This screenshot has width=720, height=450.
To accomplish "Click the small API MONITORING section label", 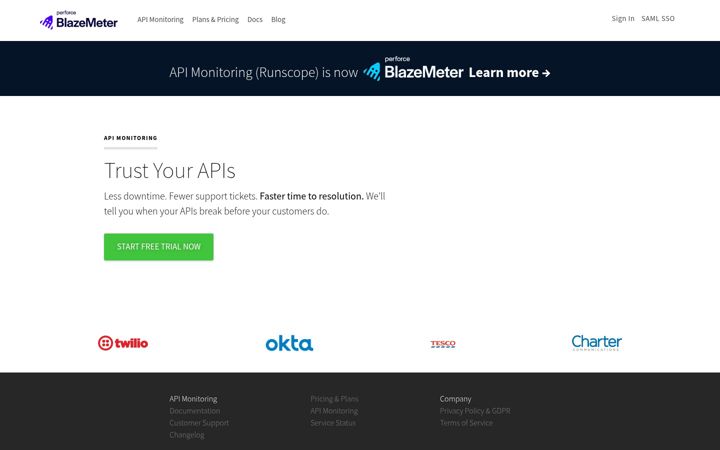I will (130, 138).
